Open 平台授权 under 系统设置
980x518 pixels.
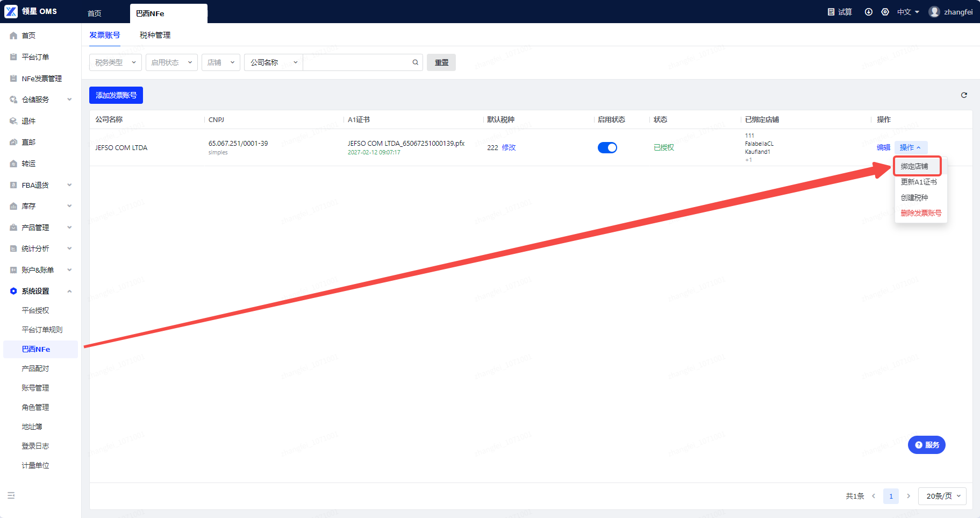pos(35,310)
